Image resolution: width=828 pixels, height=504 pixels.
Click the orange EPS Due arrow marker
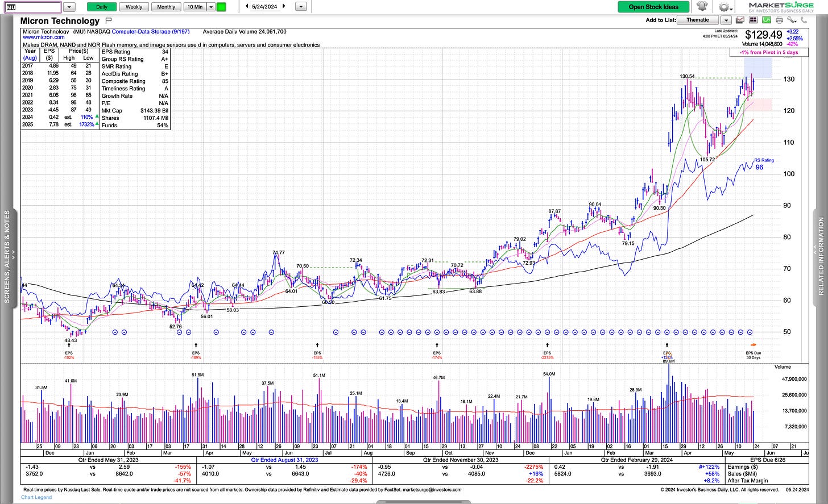pyautogui.click(x=754, y=345)
